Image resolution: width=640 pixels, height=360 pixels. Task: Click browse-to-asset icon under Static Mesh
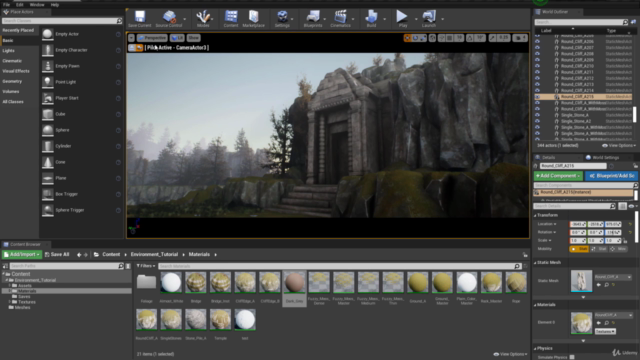(606, 285)
